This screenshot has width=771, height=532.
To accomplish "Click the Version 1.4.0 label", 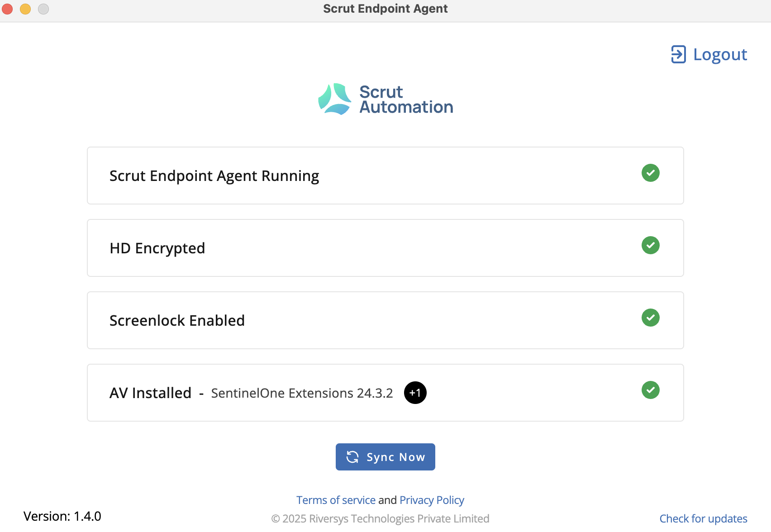I will coord(62,516).
